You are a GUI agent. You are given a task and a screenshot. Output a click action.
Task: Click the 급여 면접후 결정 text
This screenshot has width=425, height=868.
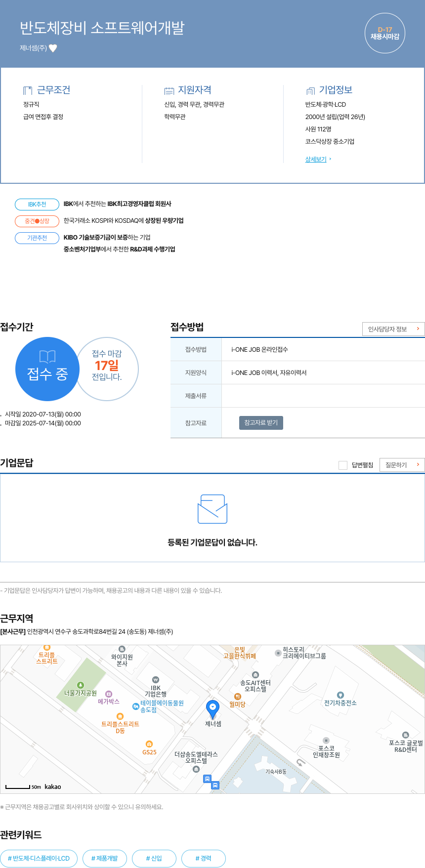[x=43, y=117]
